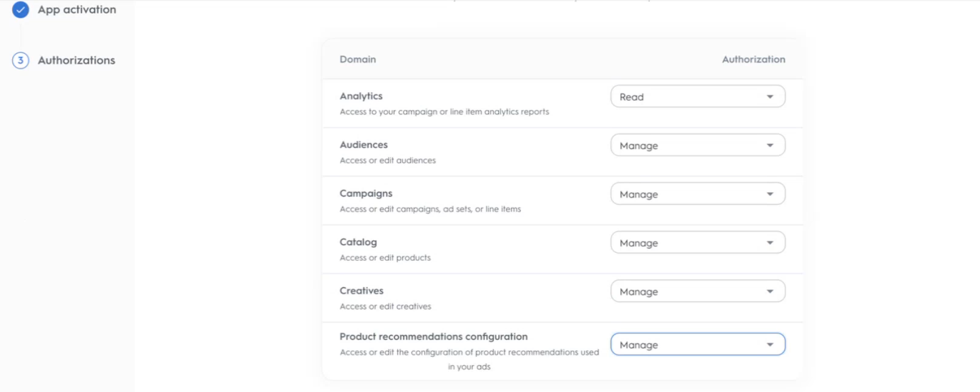This screenshot has height=392, width=980.
Task: Select the App activation step label
Action: point(77,10)
